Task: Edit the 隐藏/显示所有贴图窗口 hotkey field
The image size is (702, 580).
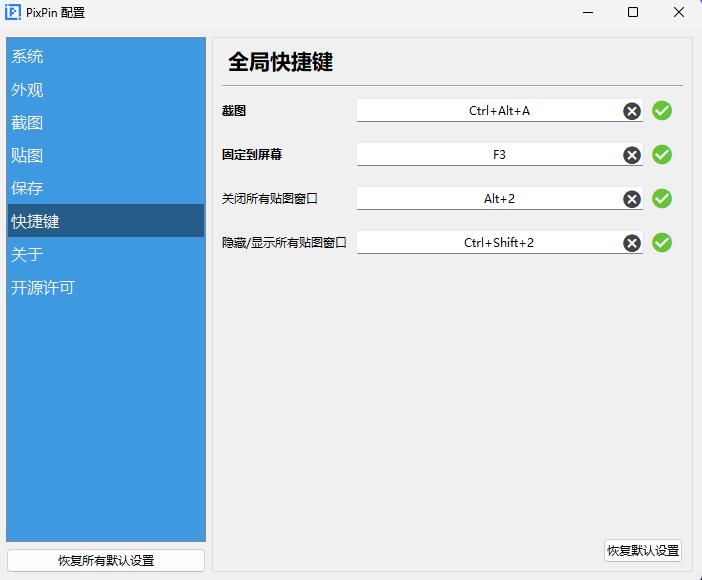Action: [500, 242]
